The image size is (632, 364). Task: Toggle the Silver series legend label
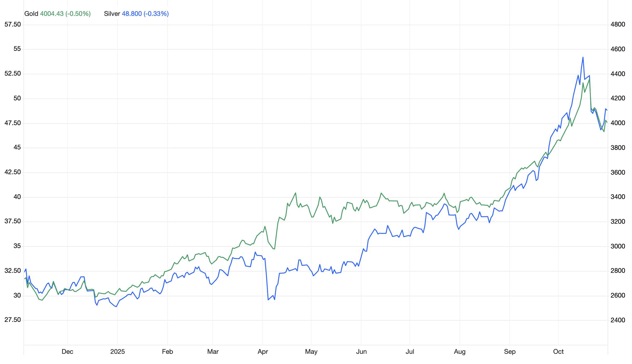[x=112, y=14]
